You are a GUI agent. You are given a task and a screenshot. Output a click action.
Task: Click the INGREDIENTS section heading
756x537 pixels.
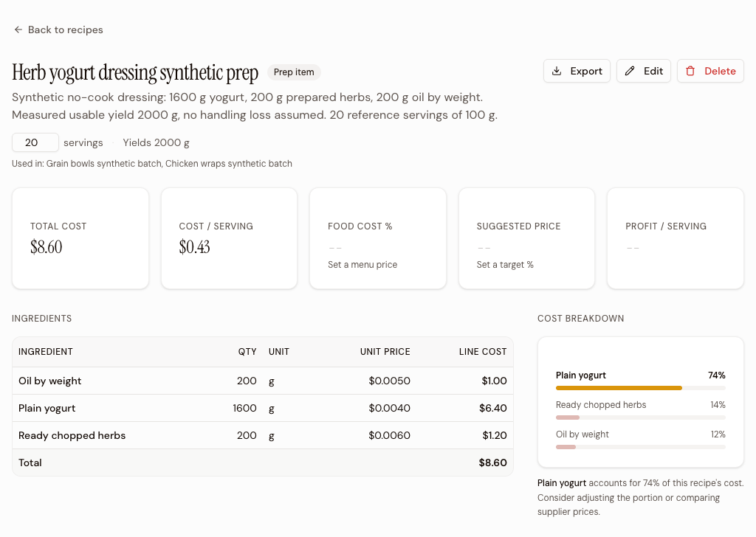tap(41, 319)
